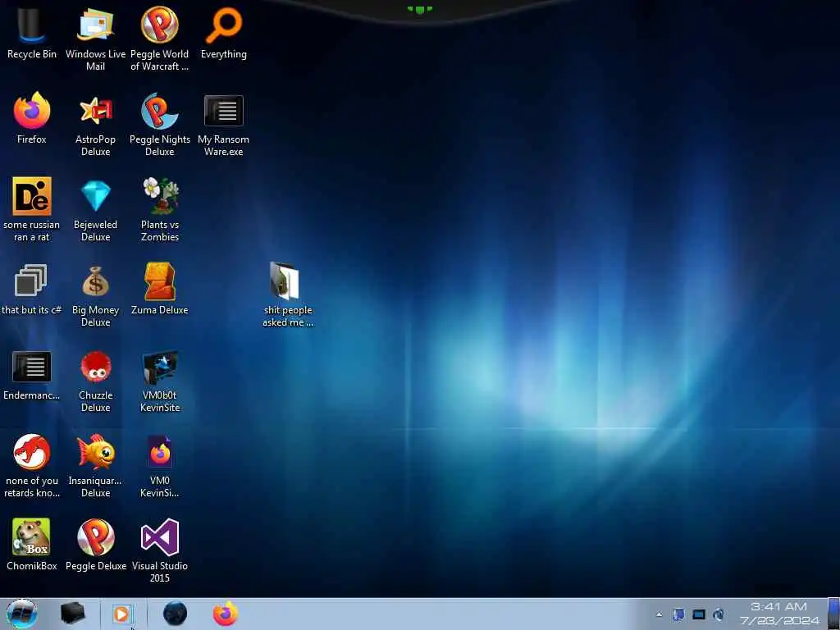Open Firefox from the taskbar
This screenshot has height=630, width=840.
[x=226, y=614]
